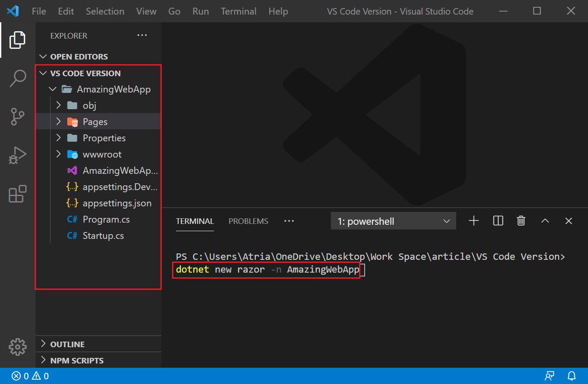The height and width of the screenshot is (384, 588).
Task: Switch to the Terminal panel tab
Action: (195, 221)
